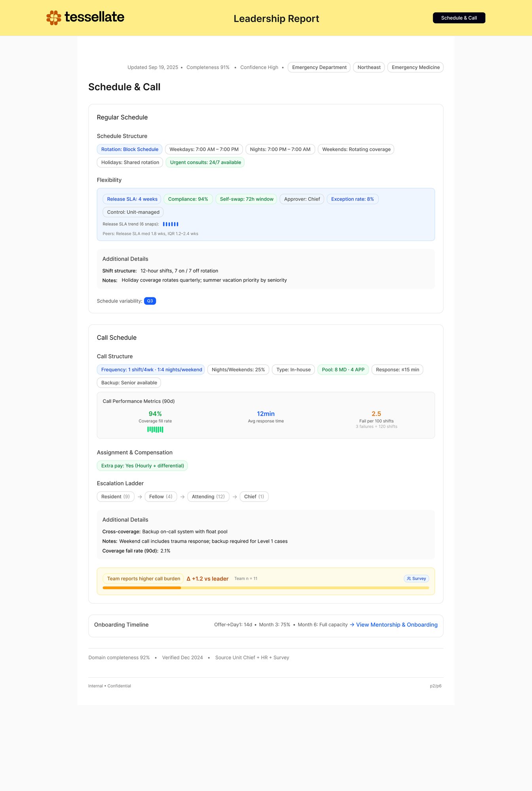
Task: Click the blue Release SLA trend sparkline
Action: [170, 224]
